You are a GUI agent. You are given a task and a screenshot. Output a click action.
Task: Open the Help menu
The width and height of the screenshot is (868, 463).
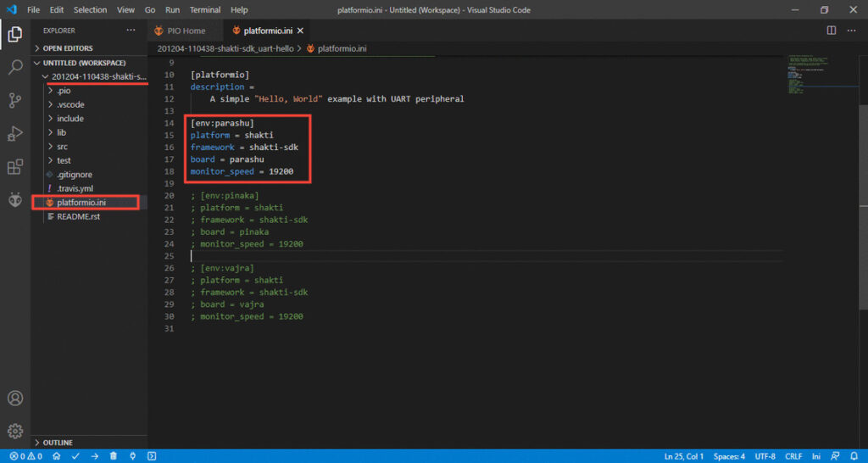click(239, 10)
